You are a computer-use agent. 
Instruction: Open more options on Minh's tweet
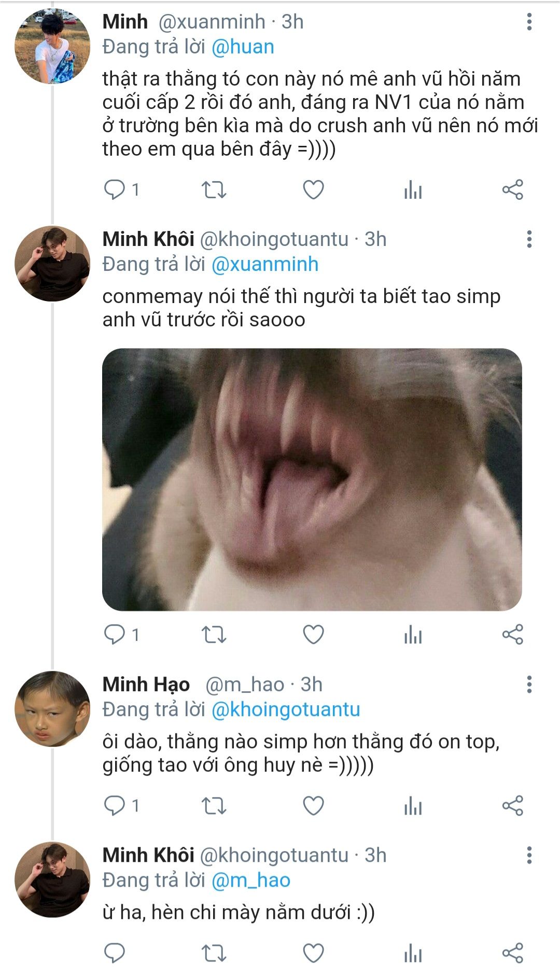pos(529,22)
